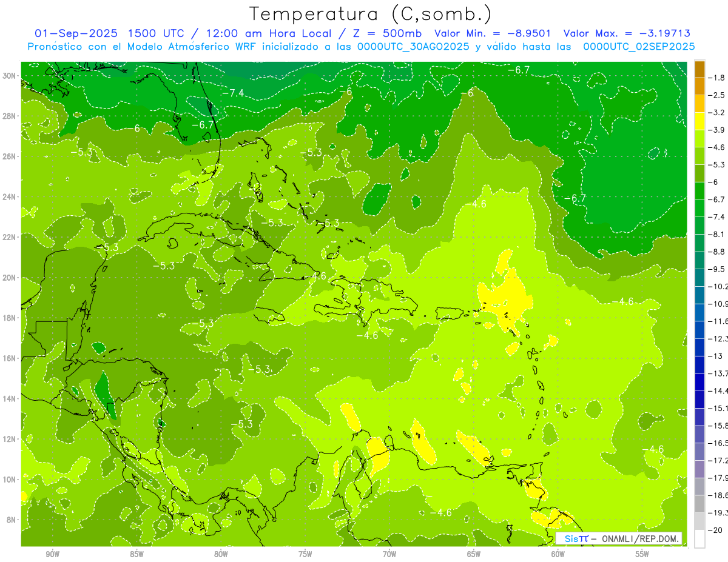Click the orange swatch above -1.8 in the legend

(699, 69)
